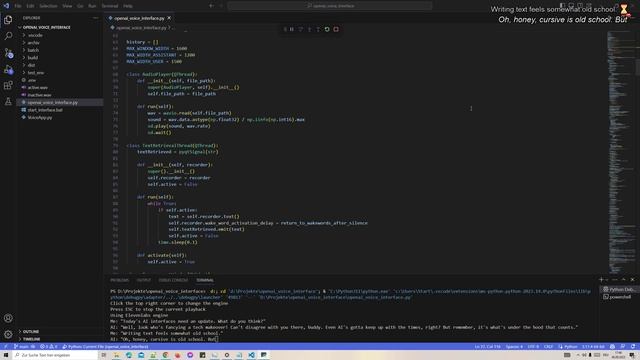This screenshot has height=360, width=640.
Task: Open the Extensions view
Action: pyautogui.click(x=8, y=85)
